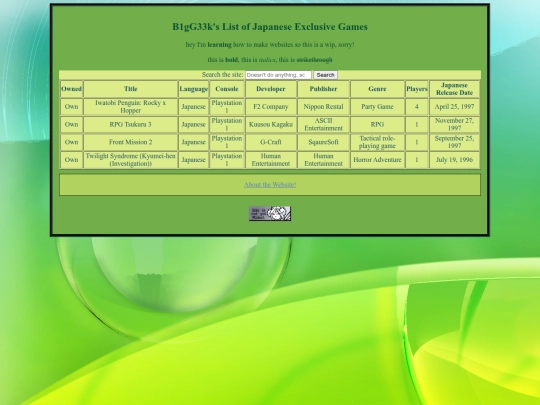Click the RPG genre cell
The image size is (540, 405).
coord(377,124)
